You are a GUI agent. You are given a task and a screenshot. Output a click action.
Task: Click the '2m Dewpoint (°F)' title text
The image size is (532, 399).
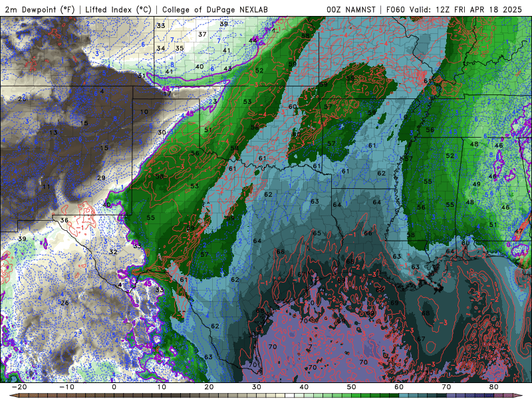click(39, 10)
